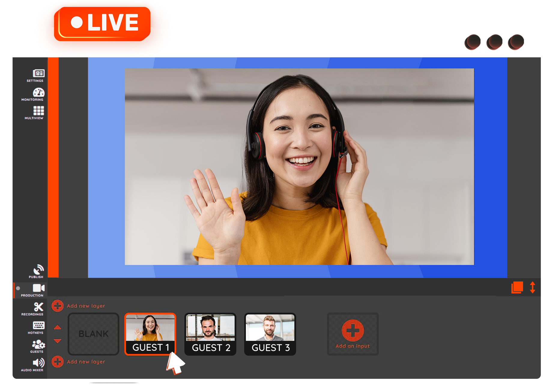Switch to Multiview grid icon
The image size is (545, 392).
pyautogui.click(x=38, y=111)
